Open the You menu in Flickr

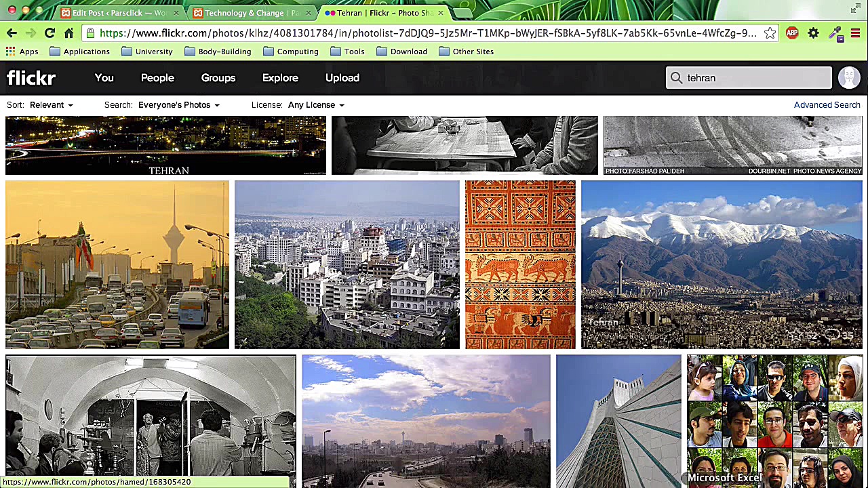tap(104, 78)
